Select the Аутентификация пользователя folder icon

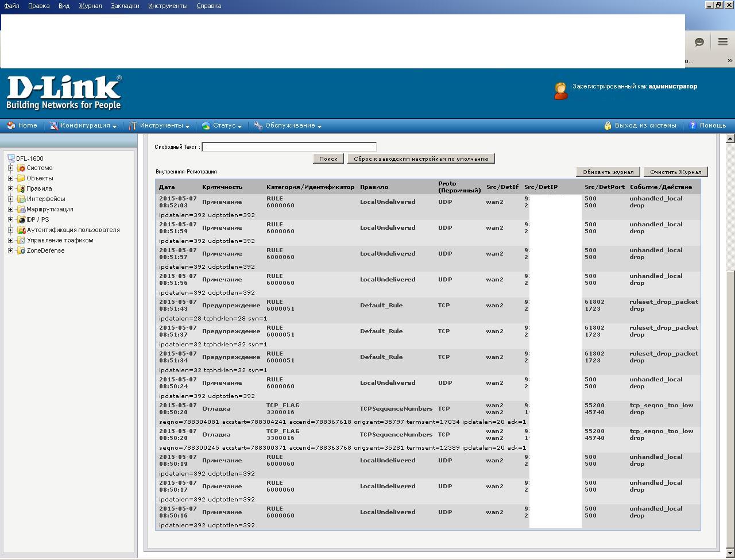(21, 230)
